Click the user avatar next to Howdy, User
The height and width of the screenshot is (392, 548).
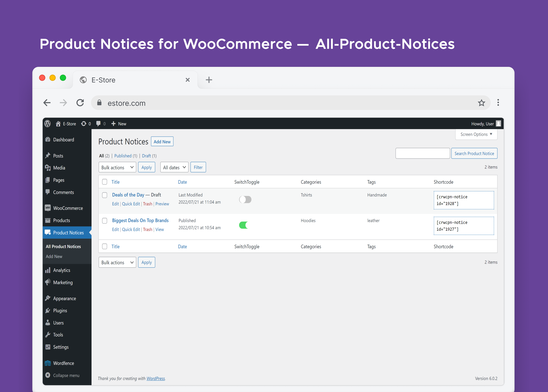[x=498, y=124]
